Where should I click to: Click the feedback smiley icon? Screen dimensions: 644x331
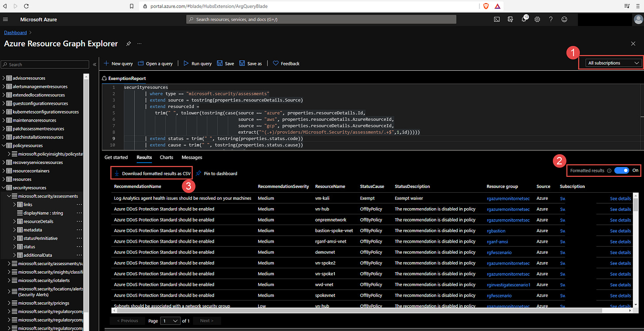(564, 19)
